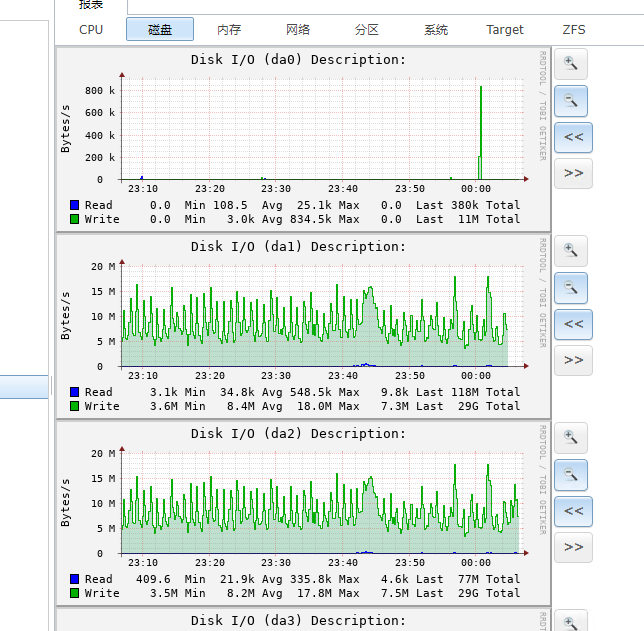Image resolution: width=644 pixels, height=631 pixels.
Task: Click the da2 Disk I/O graph image
Action: coord(303,513)
